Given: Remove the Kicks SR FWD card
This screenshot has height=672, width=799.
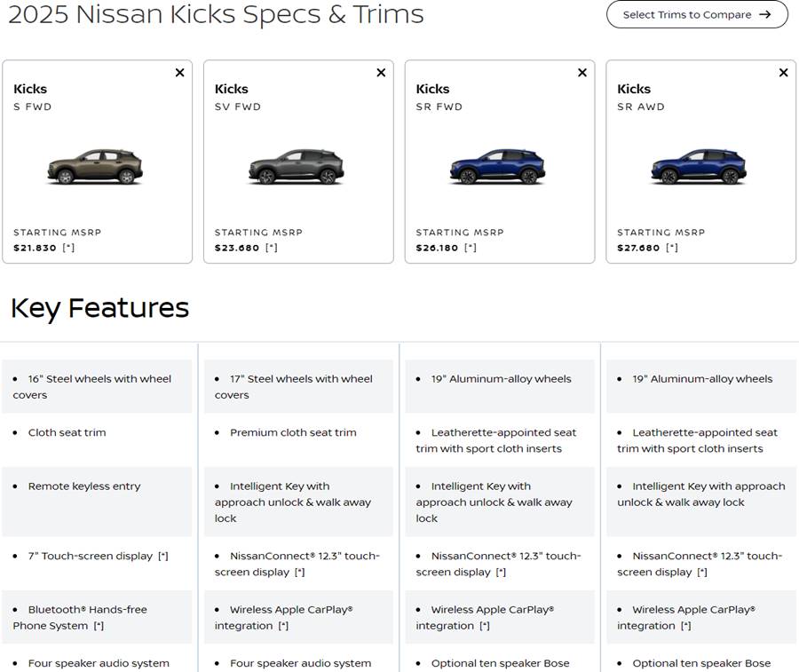Looking at the screenshot, I should tap(582, 73).
